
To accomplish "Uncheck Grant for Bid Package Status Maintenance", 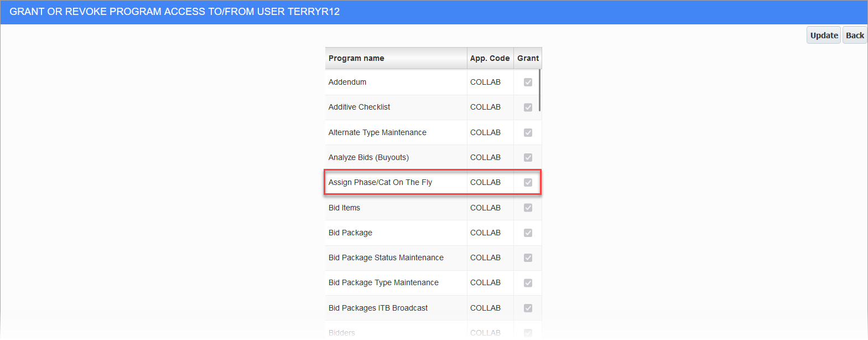I will point(528,257).
